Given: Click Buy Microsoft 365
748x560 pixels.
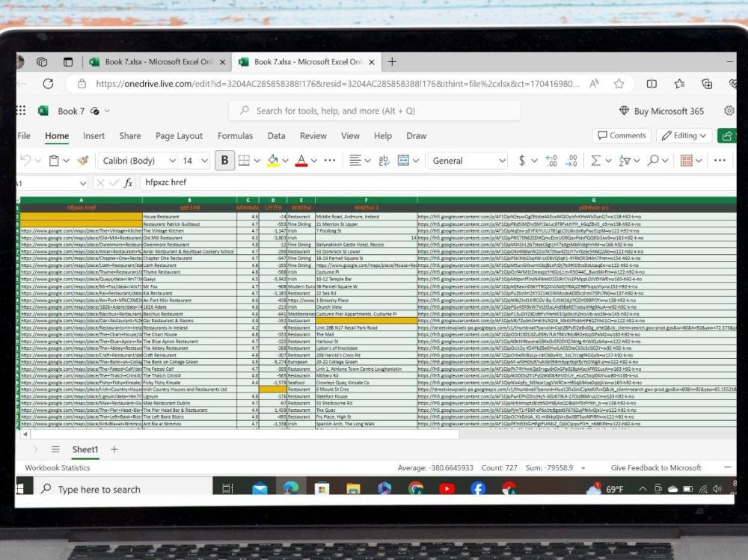Looking at the screenshot, I should tap(662, 111).
